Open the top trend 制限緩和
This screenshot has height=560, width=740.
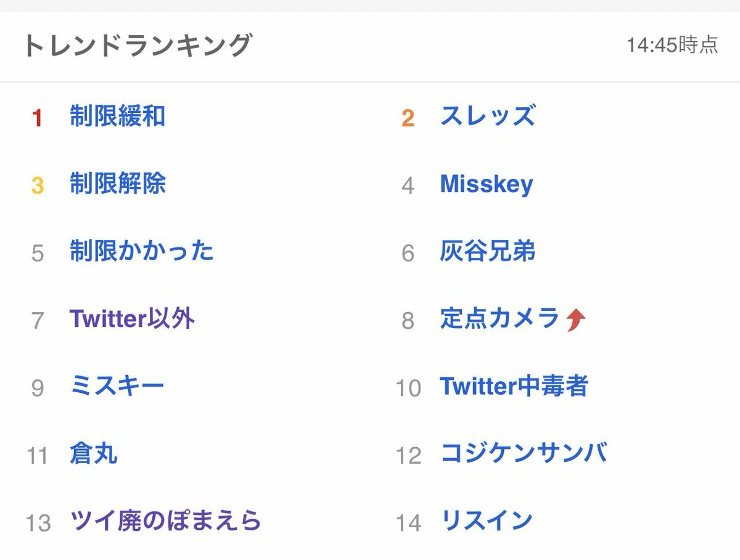pyautogui.click(x=117, y=116)
